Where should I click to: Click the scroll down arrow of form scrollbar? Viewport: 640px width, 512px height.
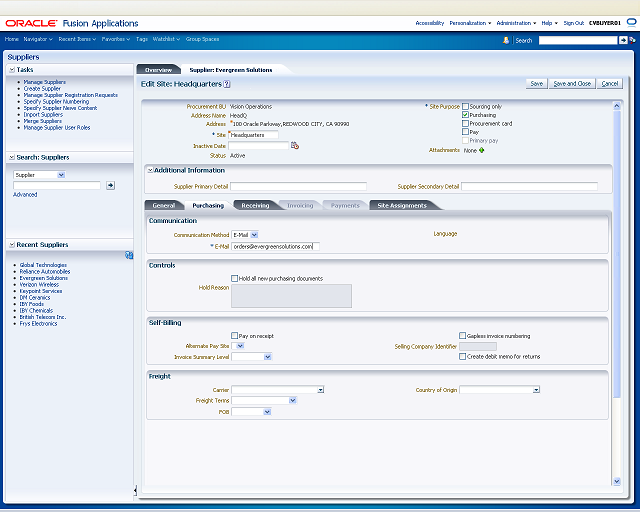[617, 481]
